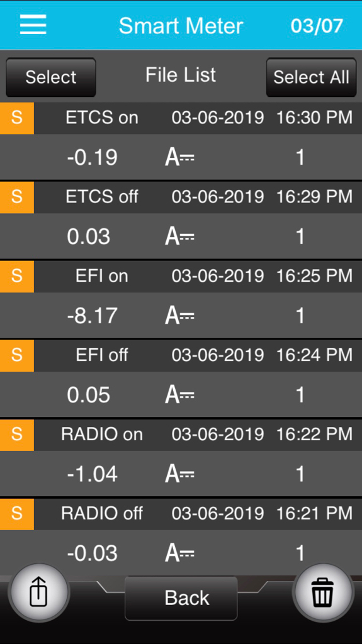Open the ETCS off file entry

pyautogui.click(x=181, y=220)
